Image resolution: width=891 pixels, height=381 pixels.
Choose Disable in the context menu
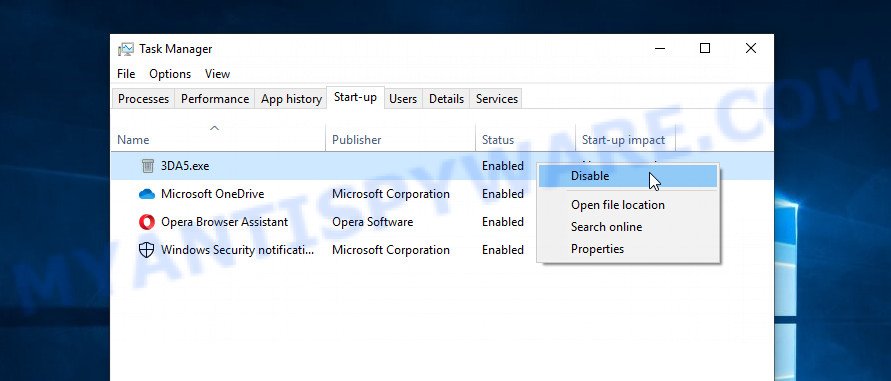[628, 176]
